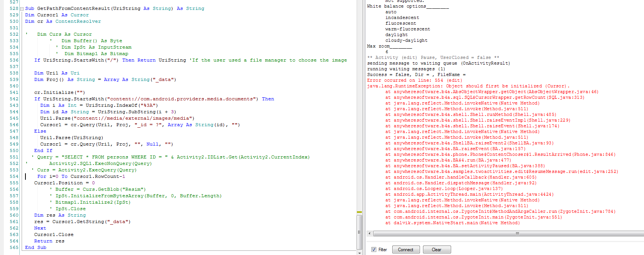The width and height of the screenshot is (644, 255).
Task: Click the 'Next' keyword line 562
Action: [x=40, y=228]
